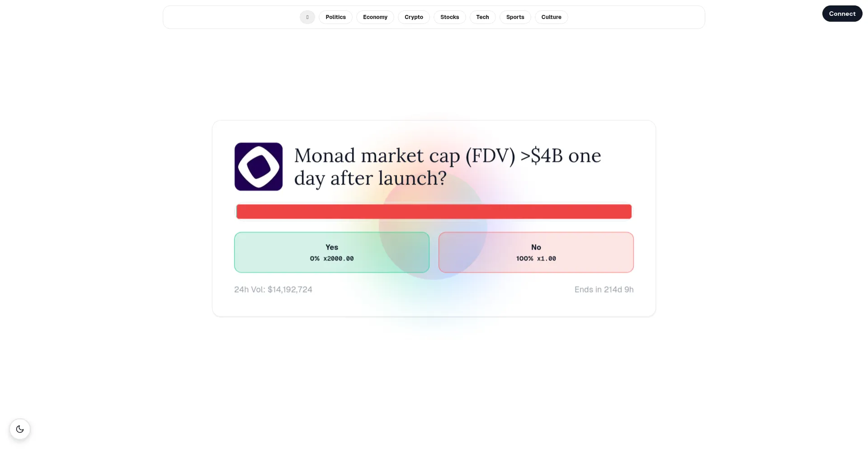868x449 pixels.
Task: Switch to the Economy category
Action: click(x=375, y=17)
